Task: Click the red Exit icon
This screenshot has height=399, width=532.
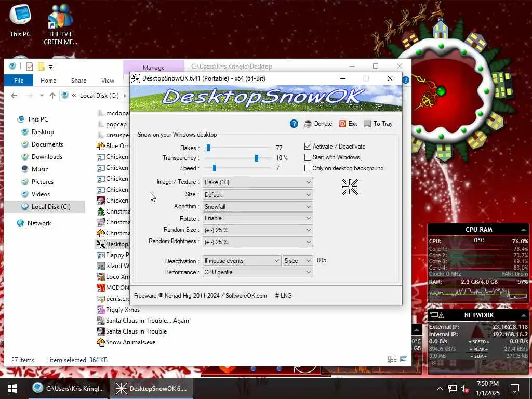Action: tap(342, 124)
